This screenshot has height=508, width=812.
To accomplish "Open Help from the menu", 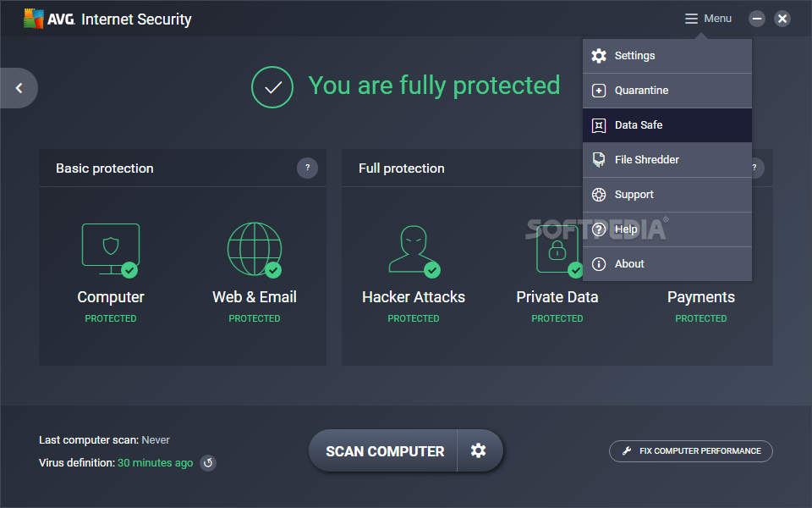I will point(667,229).
